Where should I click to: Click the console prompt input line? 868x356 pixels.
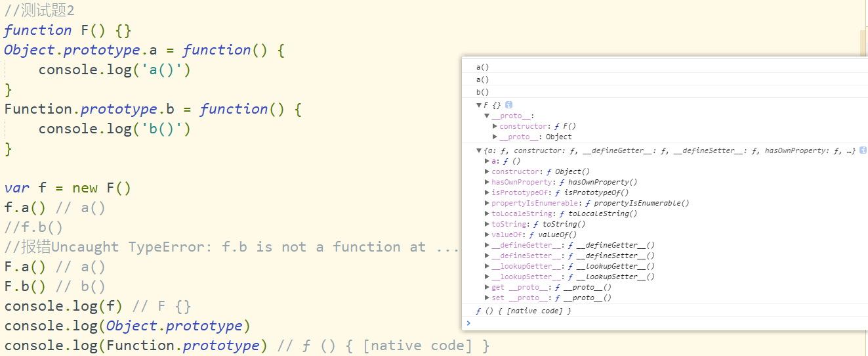[665, 323]
